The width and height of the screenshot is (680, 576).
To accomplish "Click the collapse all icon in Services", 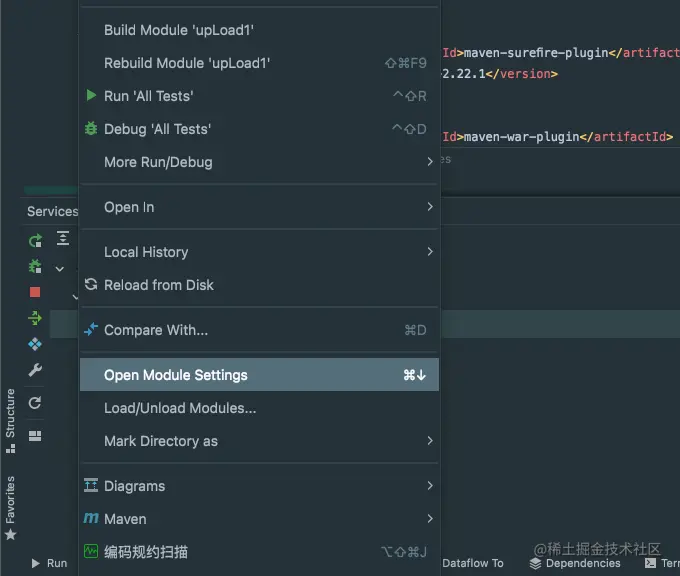I will point(62,238).
